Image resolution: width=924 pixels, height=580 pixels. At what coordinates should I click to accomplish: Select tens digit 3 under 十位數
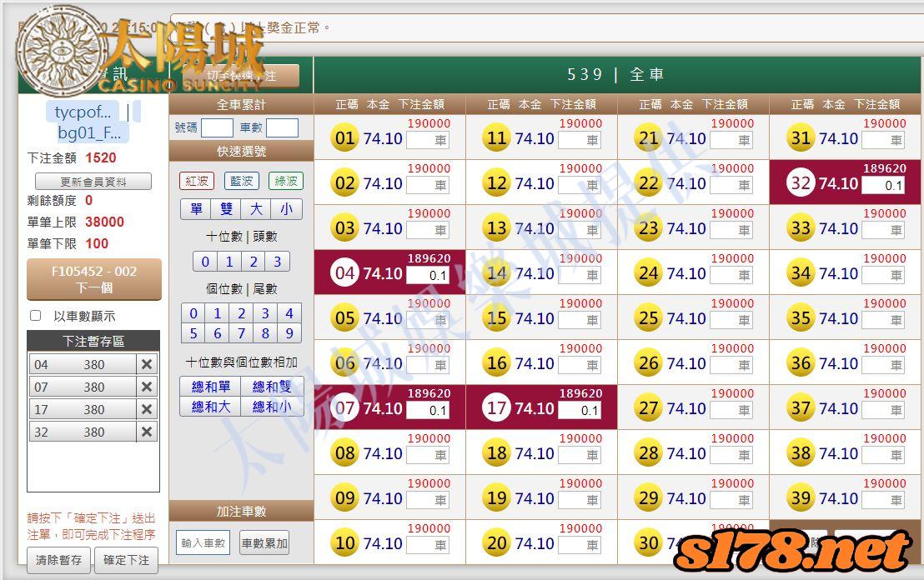tap(278, 262)
